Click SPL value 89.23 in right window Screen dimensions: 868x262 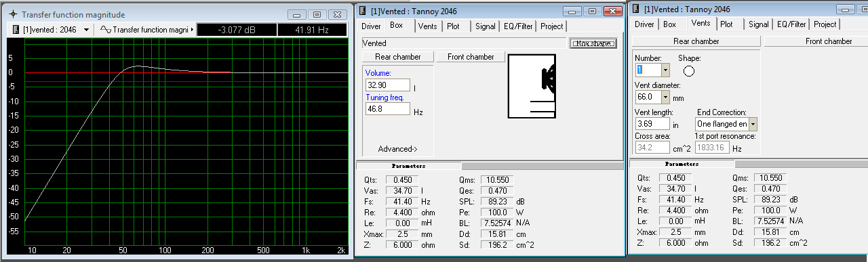770,199
